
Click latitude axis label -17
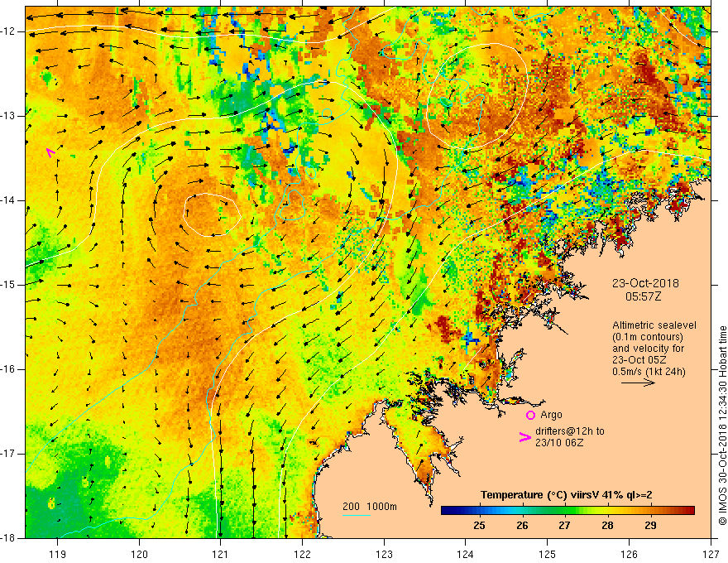click(x=8, y=454)
